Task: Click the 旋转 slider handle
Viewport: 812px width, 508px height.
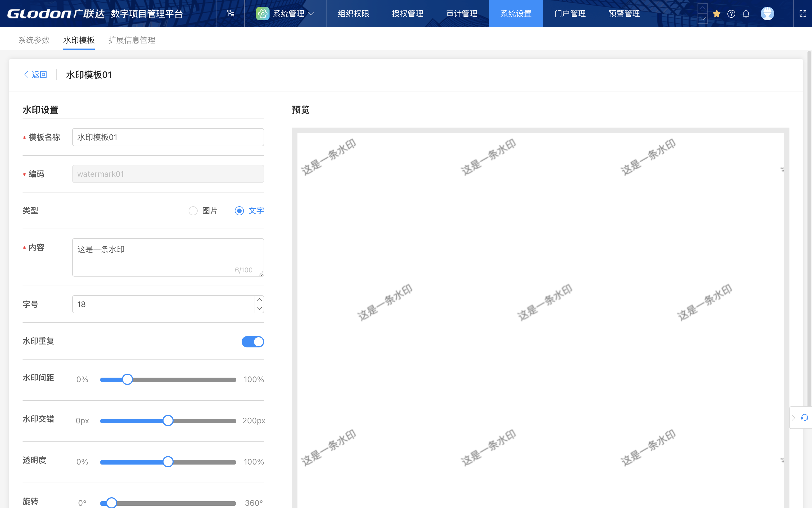Action: click(111, 503)
